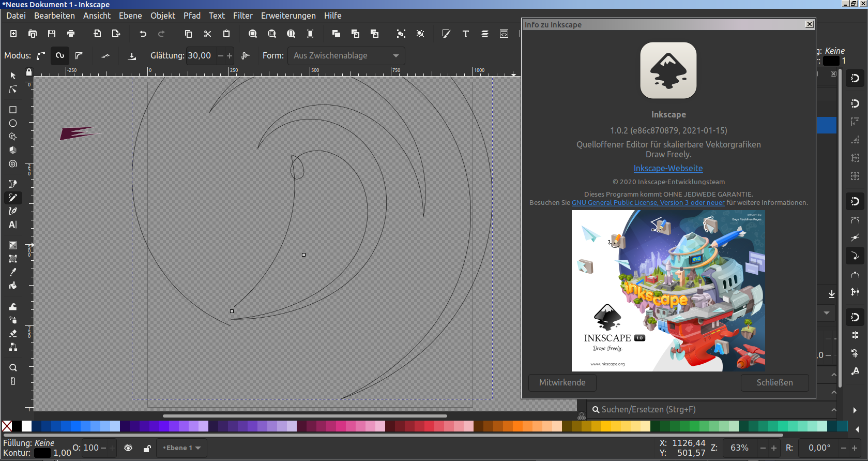
Task: Open the color palette menu arrow
Action: tap(857, 429)
